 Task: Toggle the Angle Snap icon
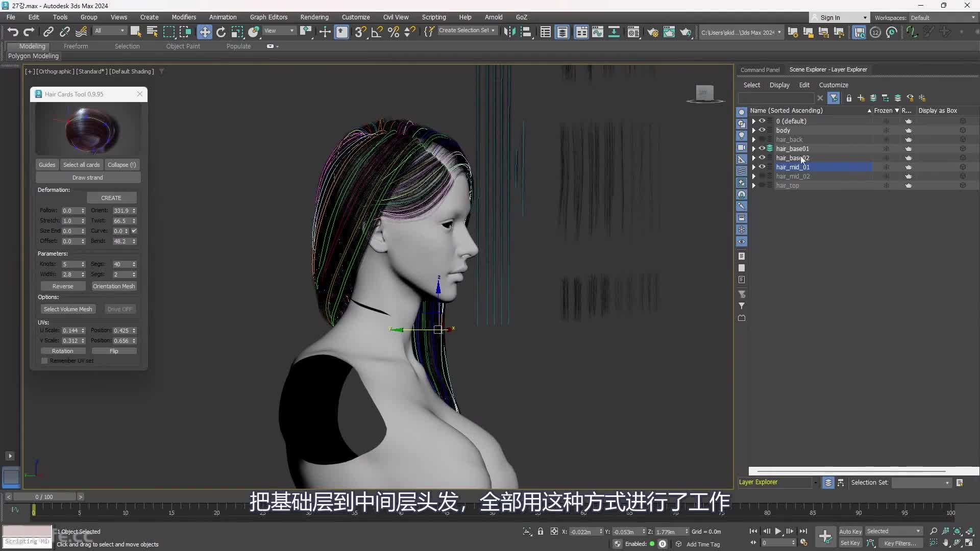pyautogui.click(x=377, y=32)
